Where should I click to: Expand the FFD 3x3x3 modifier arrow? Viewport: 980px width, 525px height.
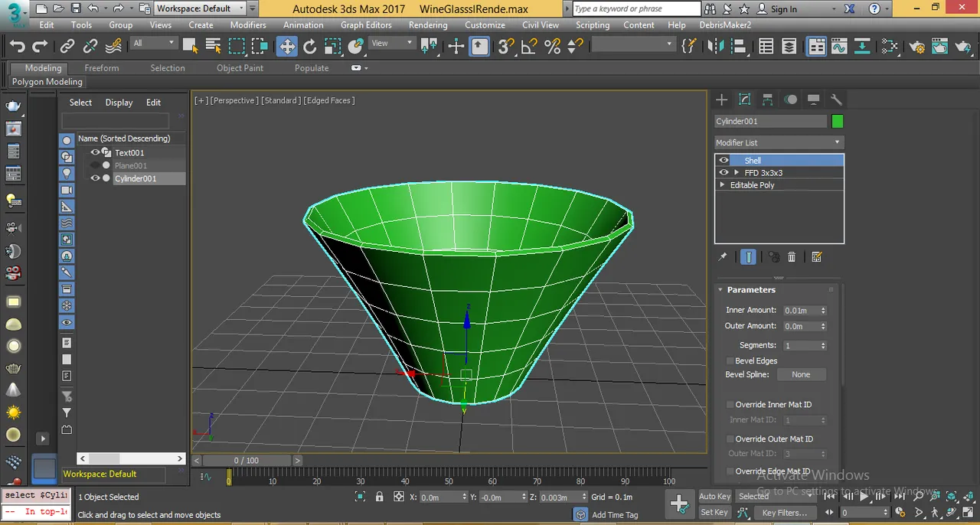(737, 173)
